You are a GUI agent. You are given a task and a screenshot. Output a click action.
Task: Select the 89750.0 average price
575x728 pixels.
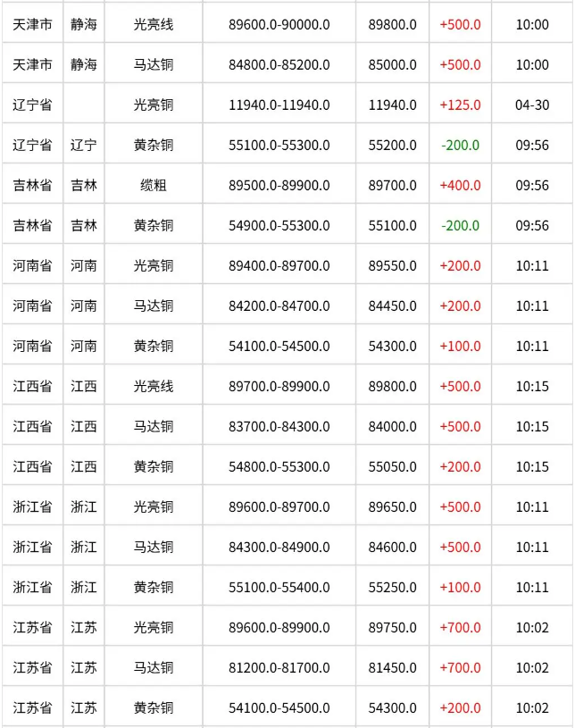click(392, 628)
